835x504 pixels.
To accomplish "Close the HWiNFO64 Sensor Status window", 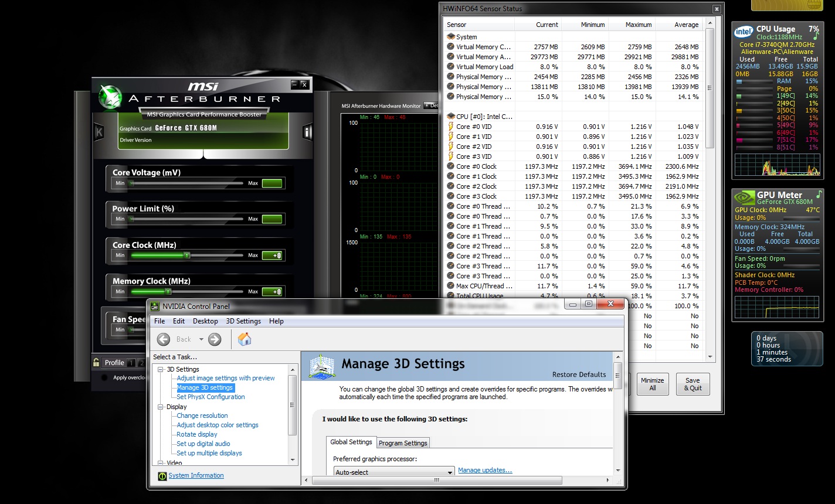I will 717,9.
